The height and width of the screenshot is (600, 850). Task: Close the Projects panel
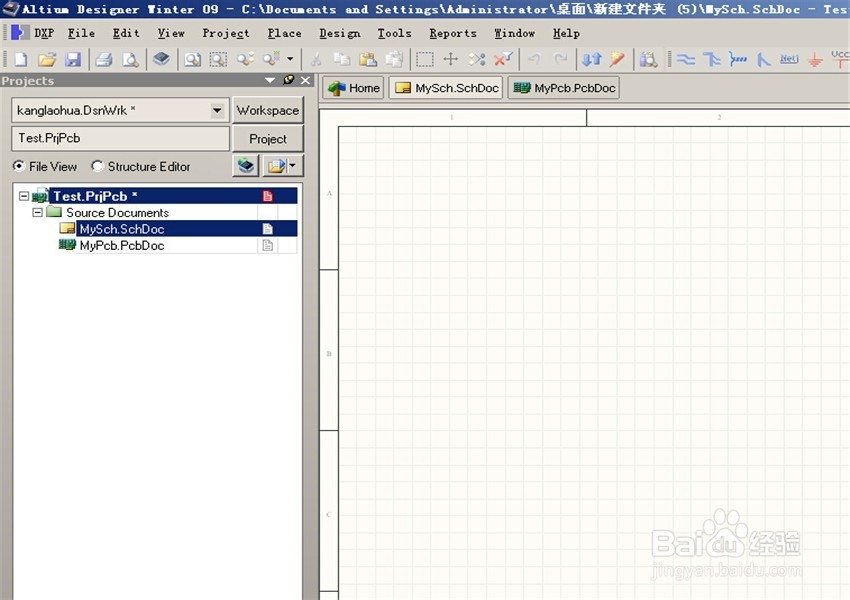306,80
